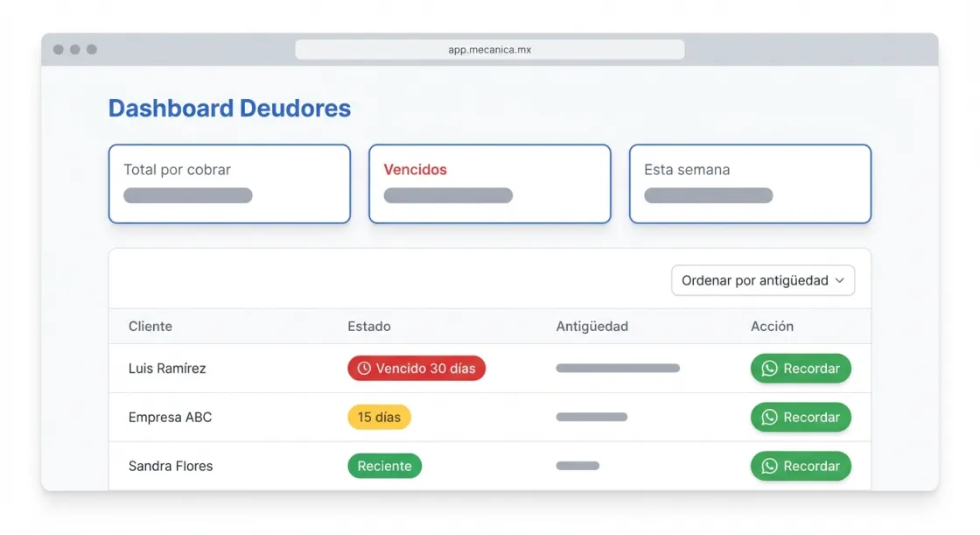Select the Esta semana card
This screenshot has width=980, height=535.
(x=750, y=184)
